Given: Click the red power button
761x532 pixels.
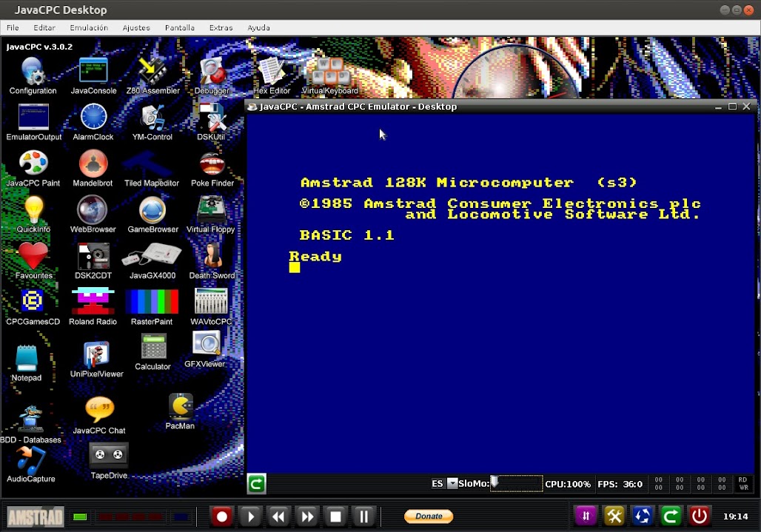Looking at the screenshot, I should [699, 516].
